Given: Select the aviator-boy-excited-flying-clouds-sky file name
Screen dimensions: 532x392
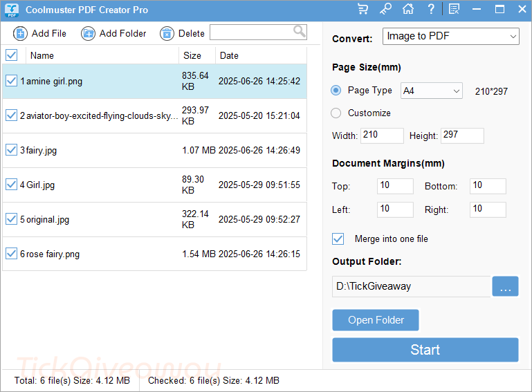Looking at the screenshot, I should [x=102, y=116].
